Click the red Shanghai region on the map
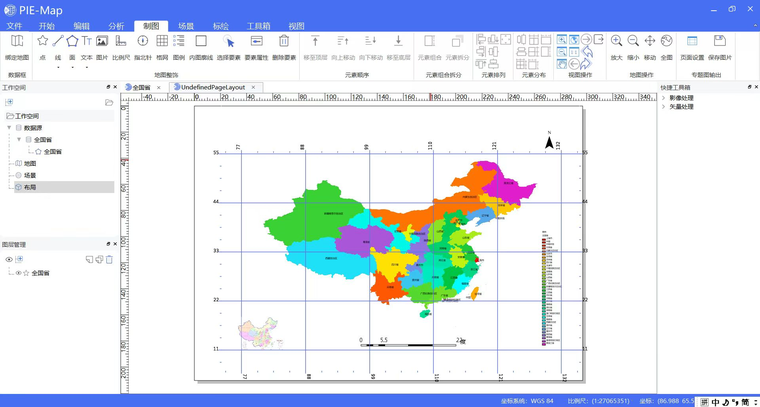This screenshot has width=760, height=407. [x=476, y=260]
